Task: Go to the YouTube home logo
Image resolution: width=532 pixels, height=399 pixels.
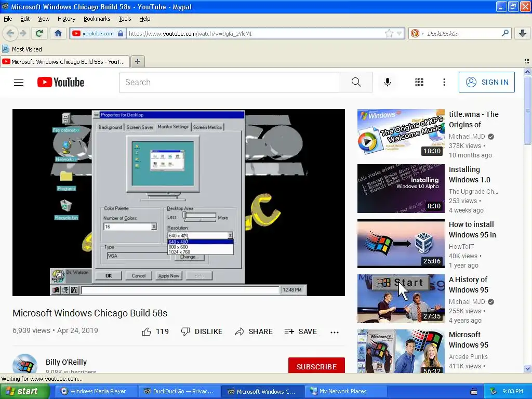Action: 61,82
